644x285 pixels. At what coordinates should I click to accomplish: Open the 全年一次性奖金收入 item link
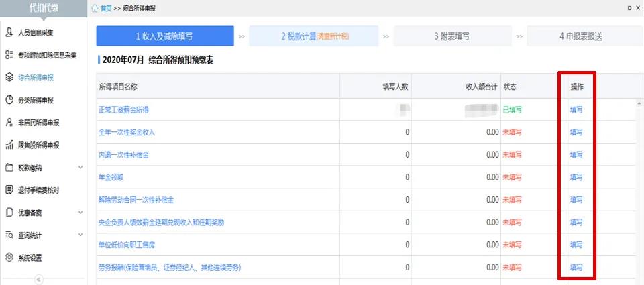(x=127, y=133)
